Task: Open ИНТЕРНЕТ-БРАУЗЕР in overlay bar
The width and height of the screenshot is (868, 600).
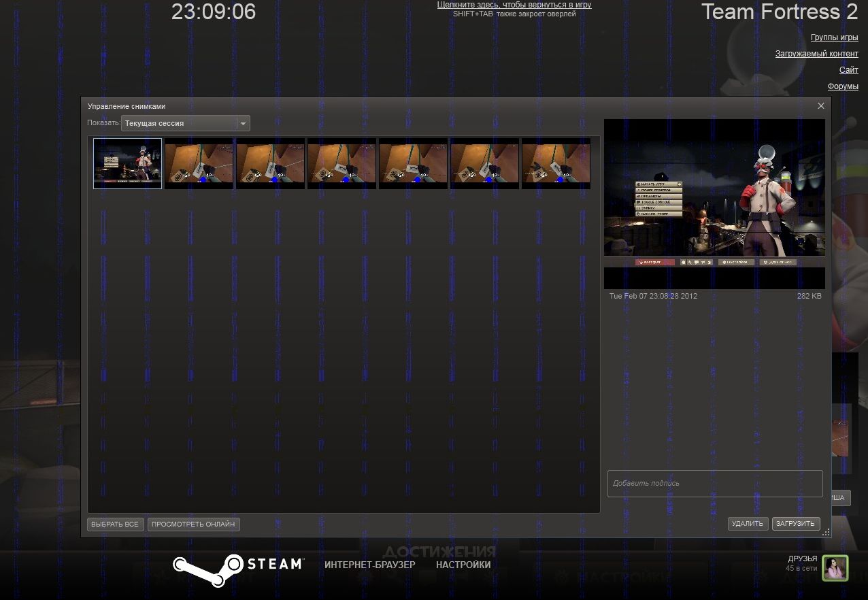Action: (x=370, y=565)
